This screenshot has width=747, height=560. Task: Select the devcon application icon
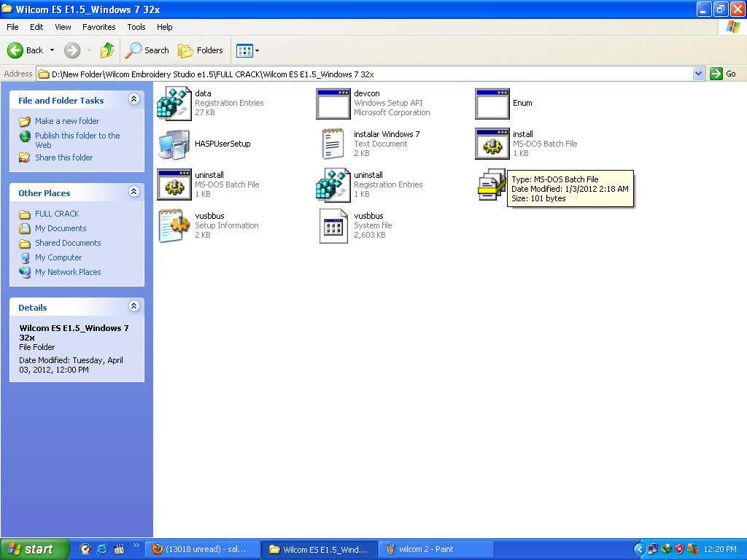click(x=333, y=104)
